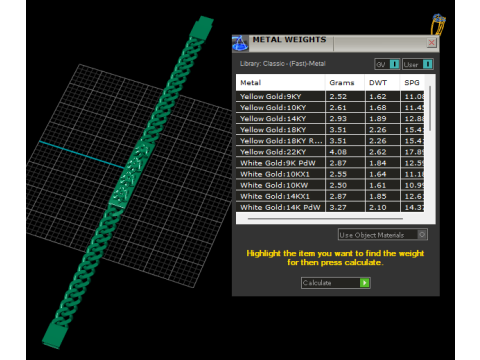480x360 pixels.
Task: Select the Yellow Gold:18KY row
Action: pyautogui.click(x=330, y=130)
